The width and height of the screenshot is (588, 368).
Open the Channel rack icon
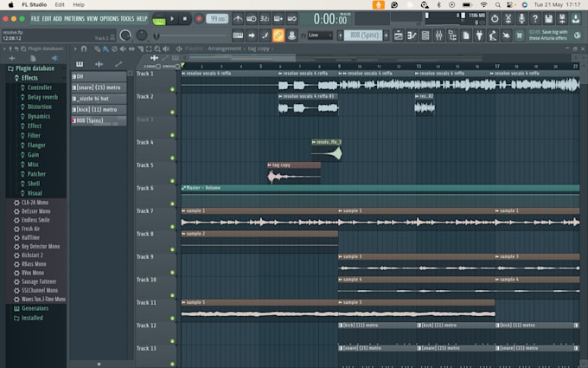[425, 36]
